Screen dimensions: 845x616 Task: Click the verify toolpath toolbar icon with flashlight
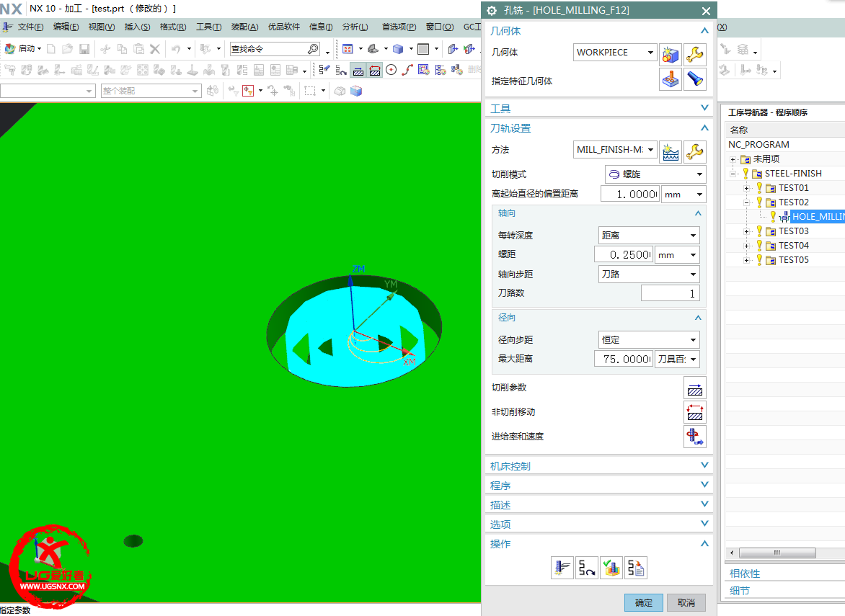click(x=324, y=69)
